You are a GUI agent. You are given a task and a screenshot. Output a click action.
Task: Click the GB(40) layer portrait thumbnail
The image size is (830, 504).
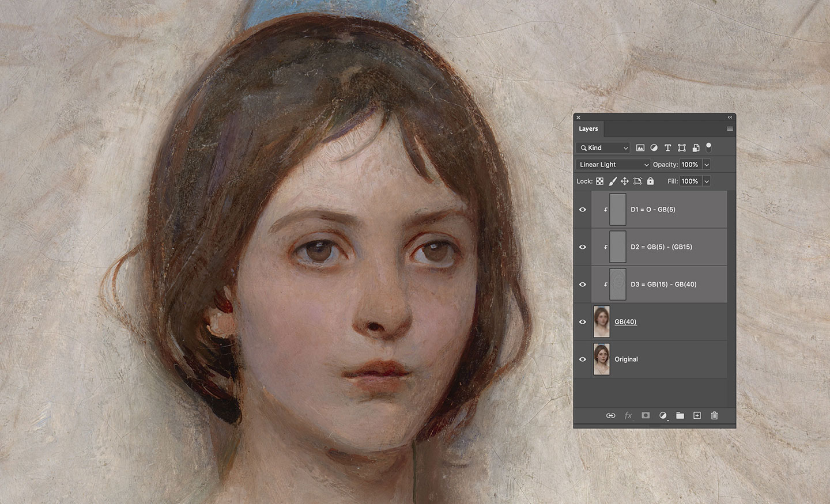[602, 322]
